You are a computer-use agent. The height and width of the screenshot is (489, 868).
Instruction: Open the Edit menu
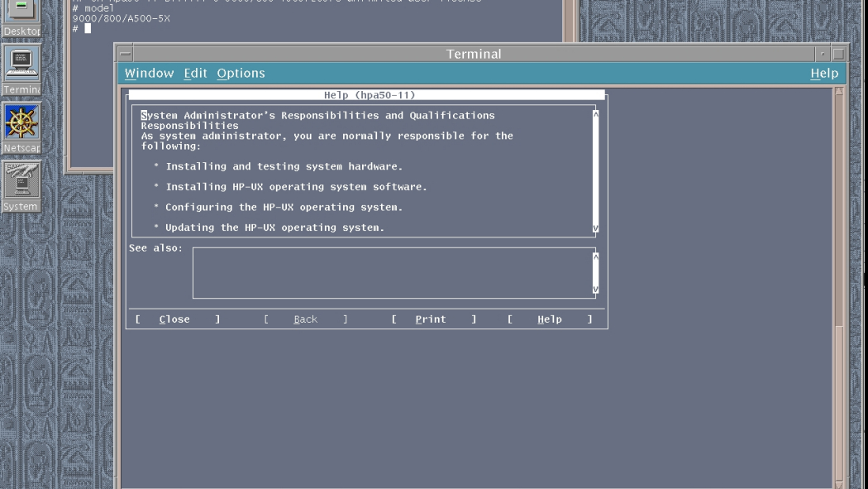[195, 73]
